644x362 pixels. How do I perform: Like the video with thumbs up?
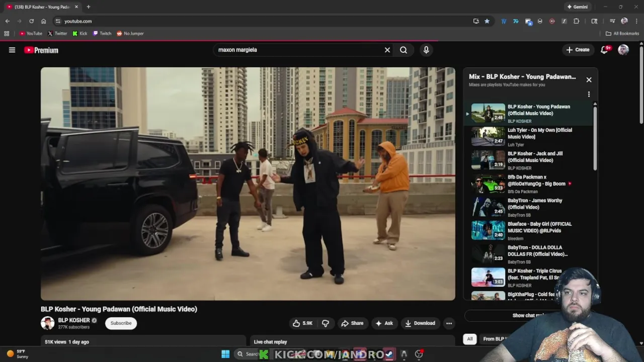tap(303, 323)
